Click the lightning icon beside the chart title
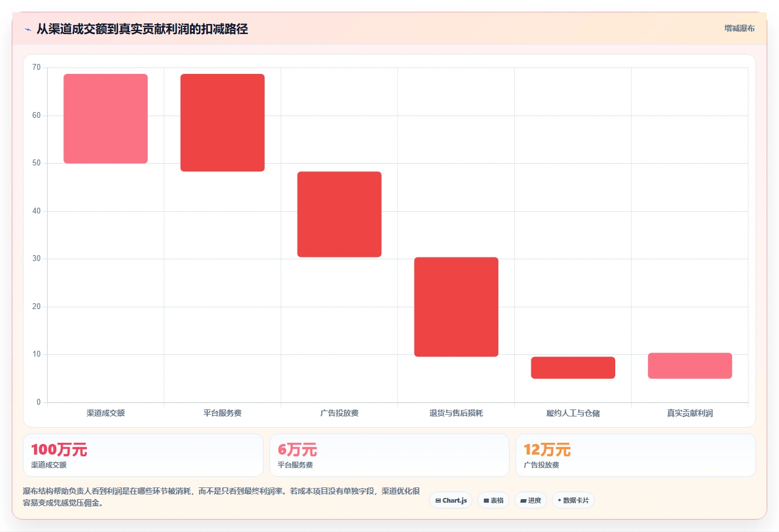 coord(28,29)
